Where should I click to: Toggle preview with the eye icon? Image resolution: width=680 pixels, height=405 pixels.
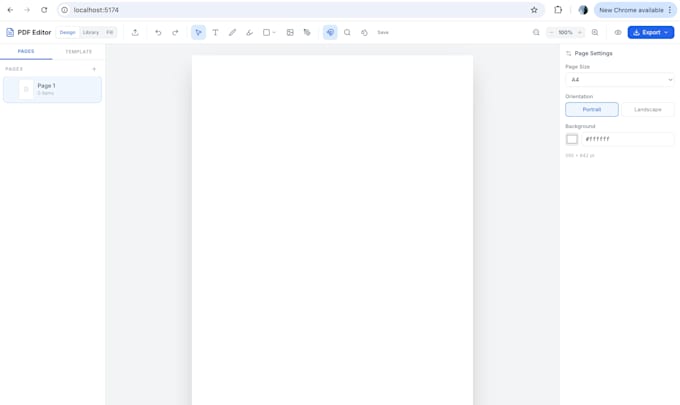(618, 33)
